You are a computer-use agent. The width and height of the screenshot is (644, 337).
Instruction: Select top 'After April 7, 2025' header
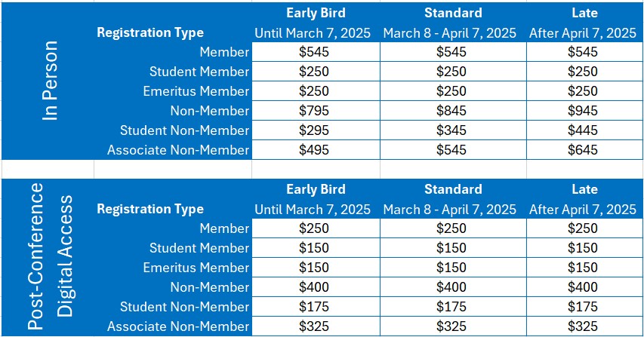coord(582,33)
